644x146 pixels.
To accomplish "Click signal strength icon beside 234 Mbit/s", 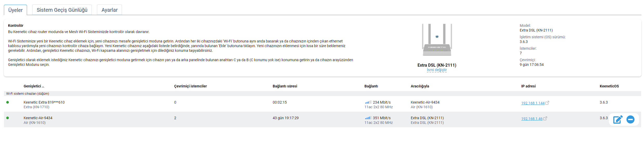I will click(368, 102).
